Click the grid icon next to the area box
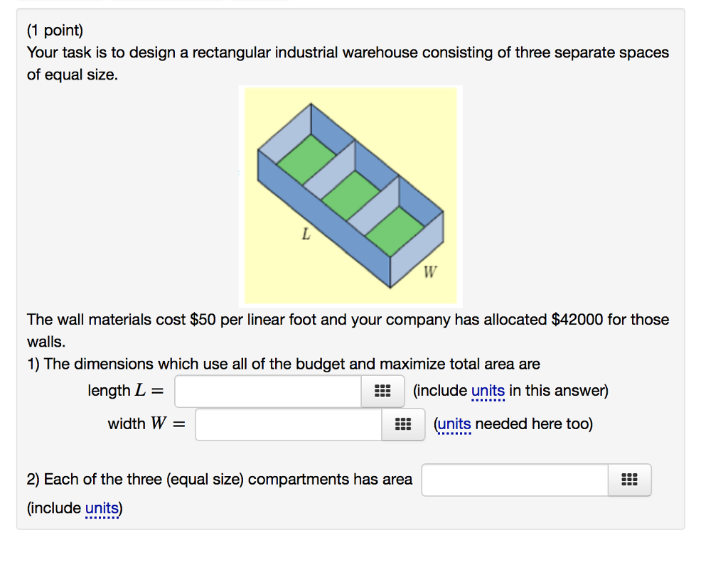The width and height of the screenshot is (728, 562). tap(629, 480)
